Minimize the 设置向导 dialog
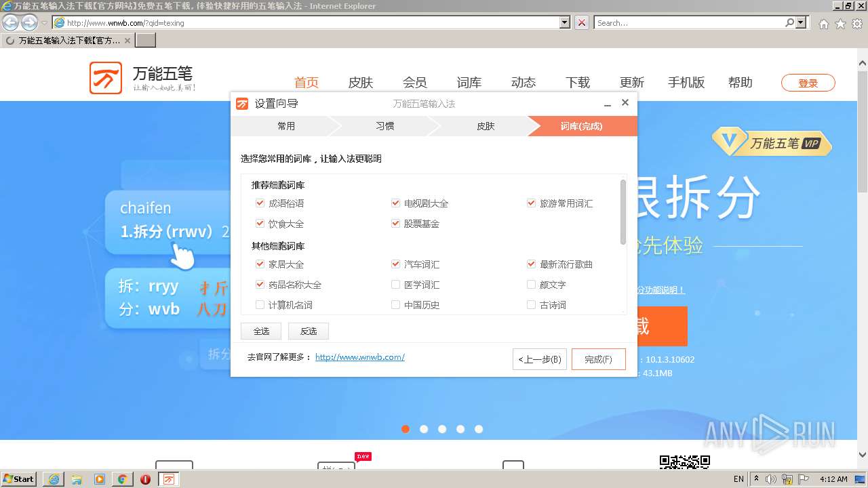The width and height of the screenshot is (868, 488). pyautogui.click(x=608, y=104)
